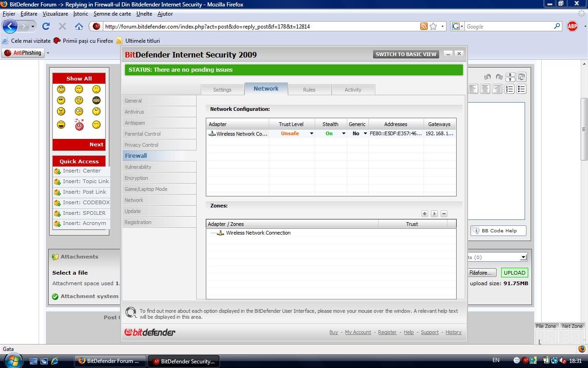Align text right in forum editor
Screen dimensions: 588x368
pos(497,89)
